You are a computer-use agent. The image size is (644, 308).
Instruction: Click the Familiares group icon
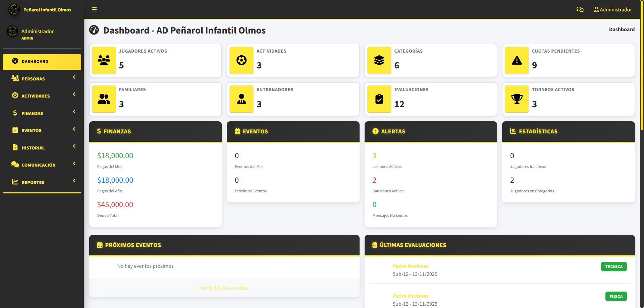[104, 99]
